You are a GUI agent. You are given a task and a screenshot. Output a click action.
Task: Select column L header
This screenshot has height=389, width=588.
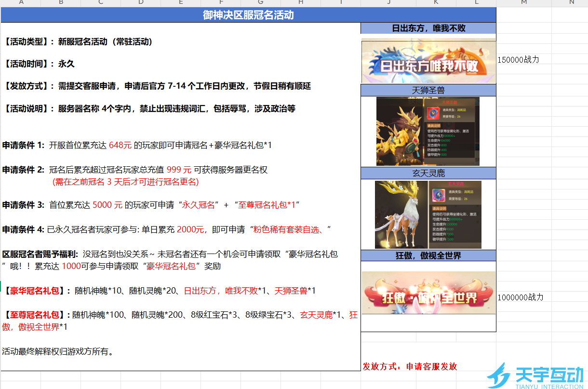coord(476,3)
